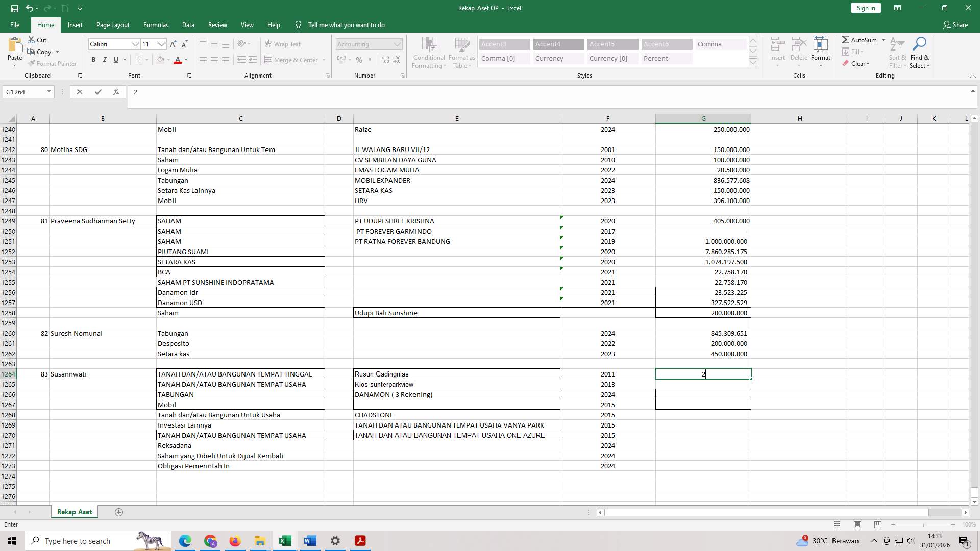This screenshot has width=980, height=551.
Task: Open the Review ribbon tab
Action: pos(217,24)
